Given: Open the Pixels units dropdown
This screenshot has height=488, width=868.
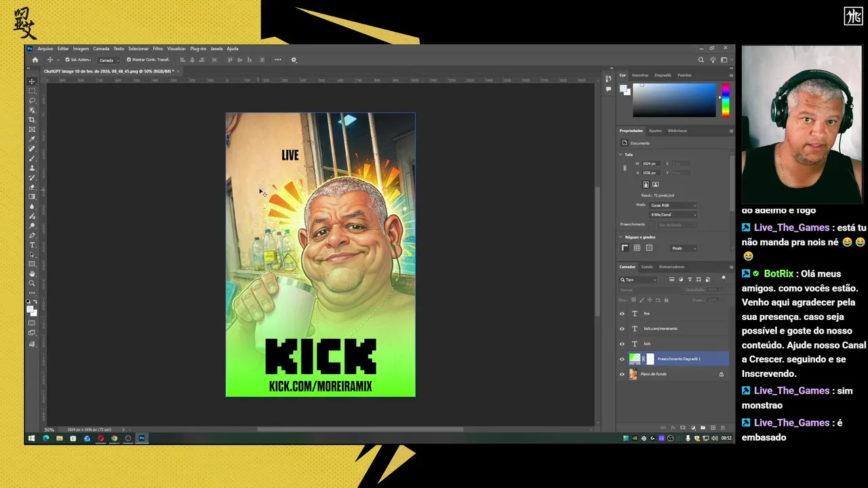Looking at the screenshot, I should 684,248.
